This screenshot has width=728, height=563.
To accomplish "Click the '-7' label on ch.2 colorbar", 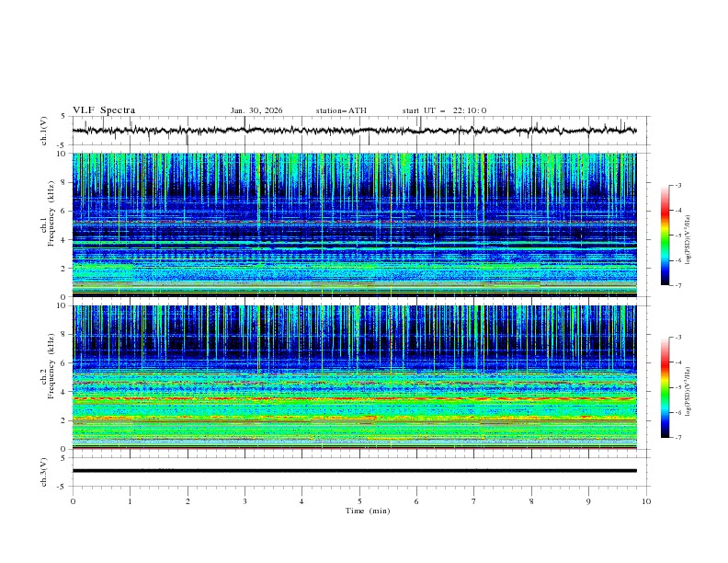I will 678,438.
